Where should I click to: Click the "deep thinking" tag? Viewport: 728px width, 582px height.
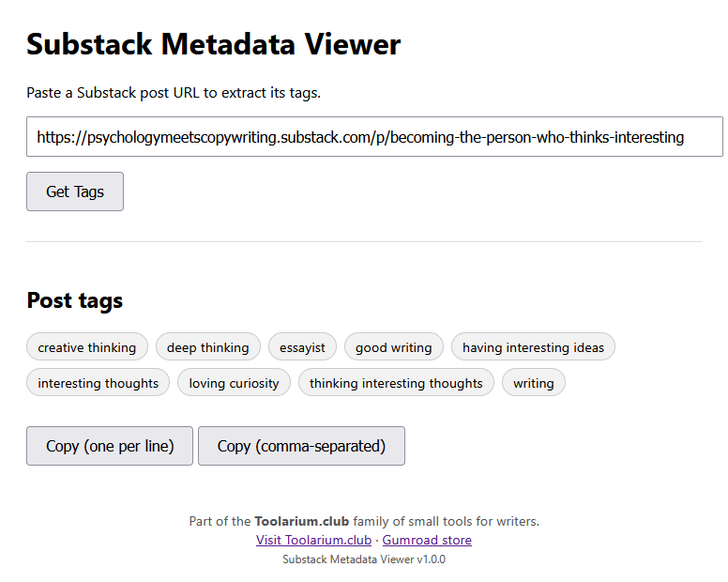[208, 347]
